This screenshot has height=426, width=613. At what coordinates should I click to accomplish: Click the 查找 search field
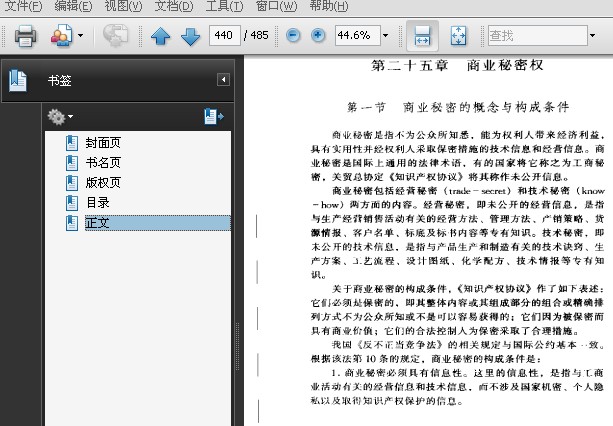[x=535, y=37]
